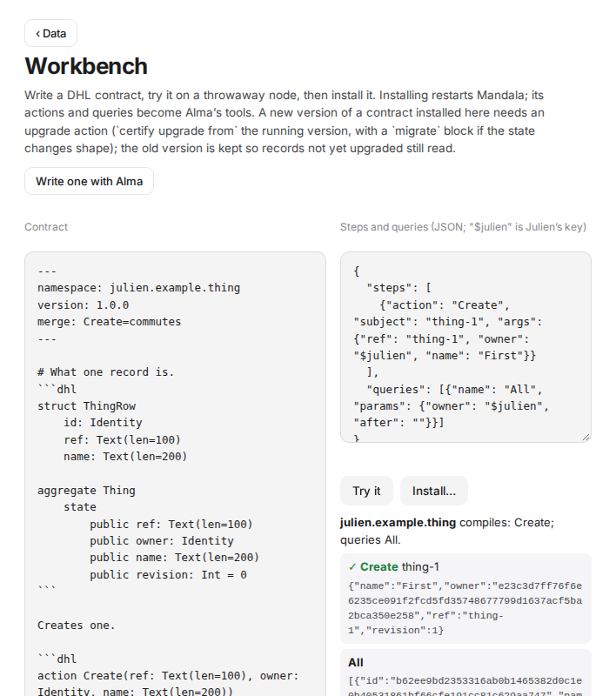616x696 pixels.
Task: Click the 'Write one with Alma' button
Action: coord(90,181)
